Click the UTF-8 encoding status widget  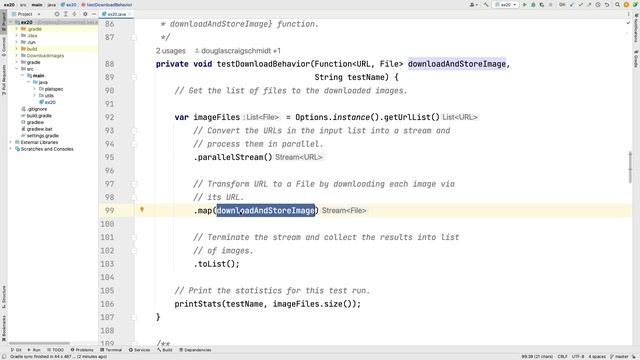tap(578, 356)
